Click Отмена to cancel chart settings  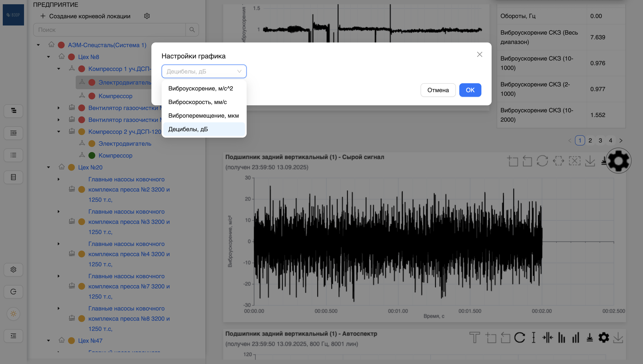pos(438,90)
